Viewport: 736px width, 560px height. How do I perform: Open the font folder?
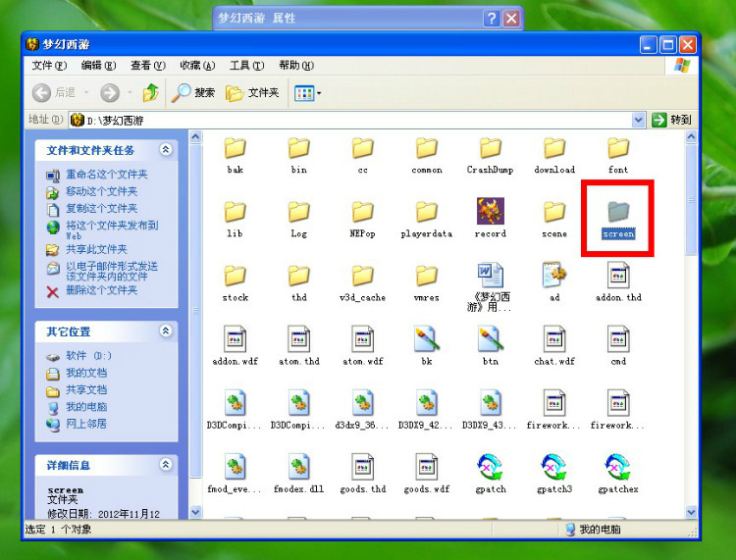618,155
